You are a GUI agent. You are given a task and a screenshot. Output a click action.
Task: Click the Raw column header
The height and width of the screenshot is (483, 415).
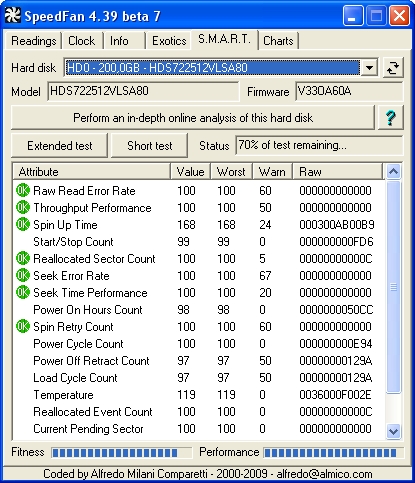tap(338, 172)
